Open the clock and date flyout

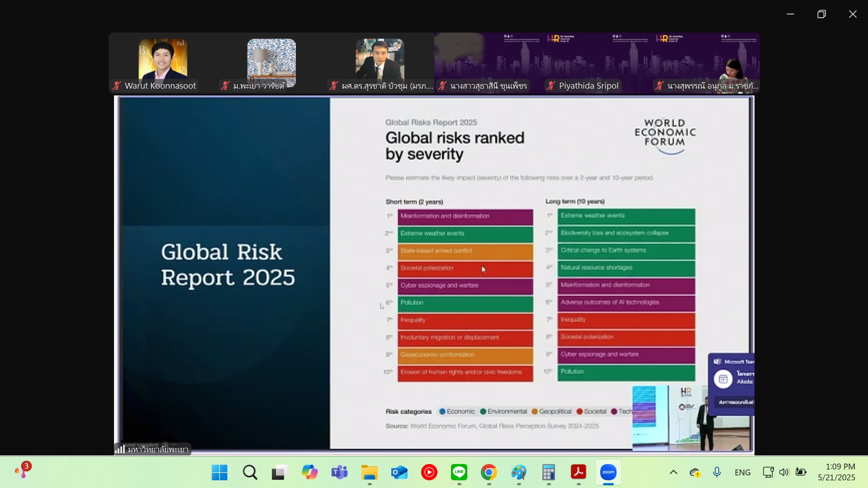point(837,472)
